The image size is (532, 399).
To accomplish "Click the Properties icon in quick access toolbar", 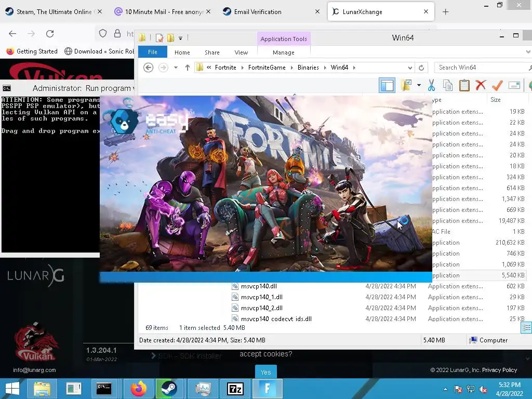I will click(x=159, y=38).
